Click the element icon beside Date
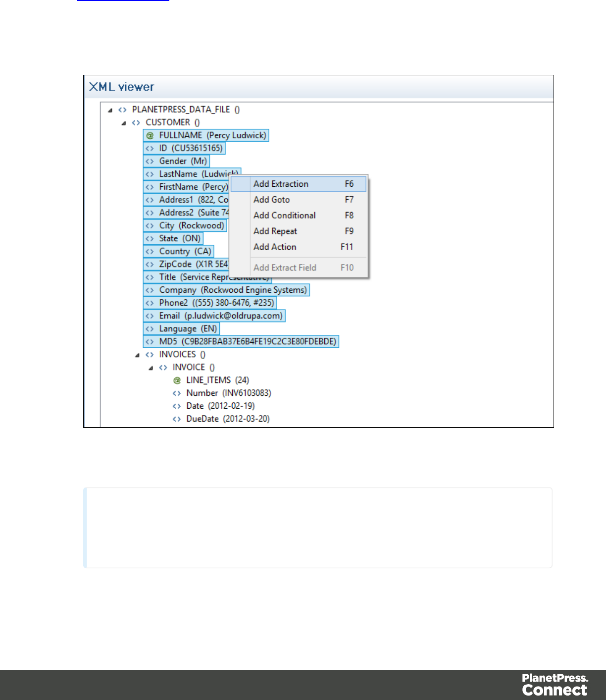Image resolution: width=606 pixels, height=700 pixels. 177,406
